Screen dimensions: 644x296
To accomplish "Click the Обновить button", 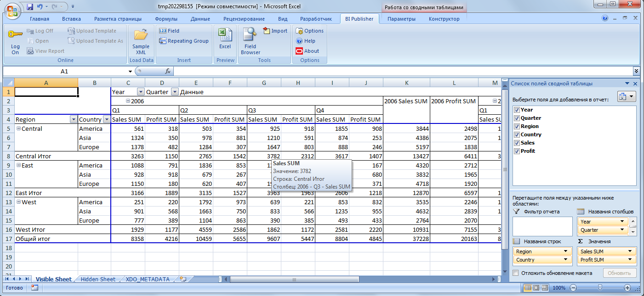I will click(620, 273).
